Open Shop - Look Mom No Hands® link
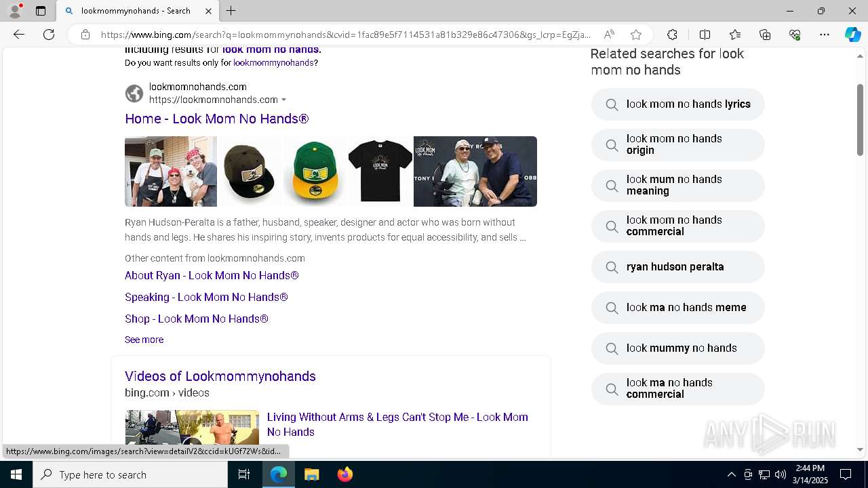Screen dimensions: 868x488 pyautogui.click(x=197, y=319)
